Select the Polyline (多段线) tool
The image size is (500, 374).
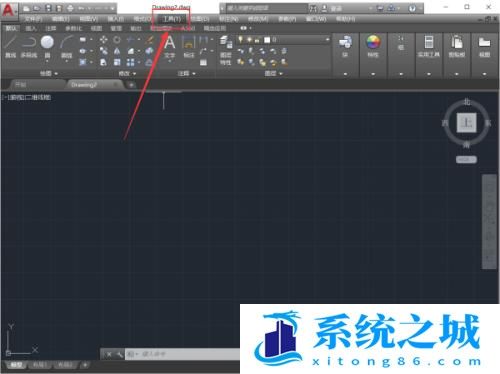29,47
